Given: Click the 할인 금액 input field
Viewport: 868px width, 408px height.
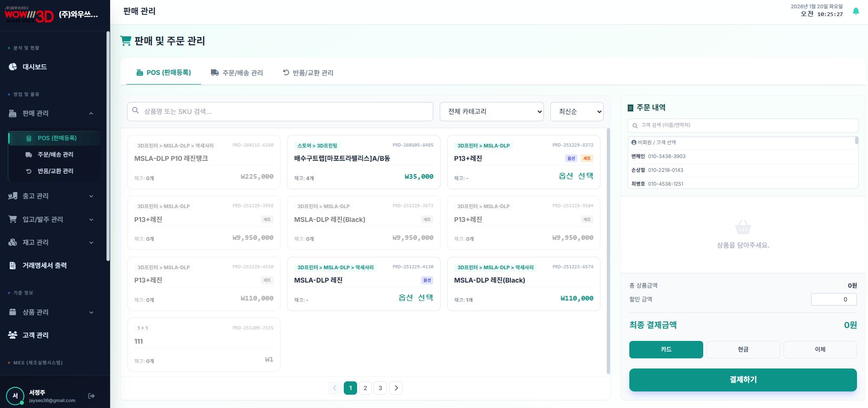Looking at the screenshot, I should (x=834, y=300).
